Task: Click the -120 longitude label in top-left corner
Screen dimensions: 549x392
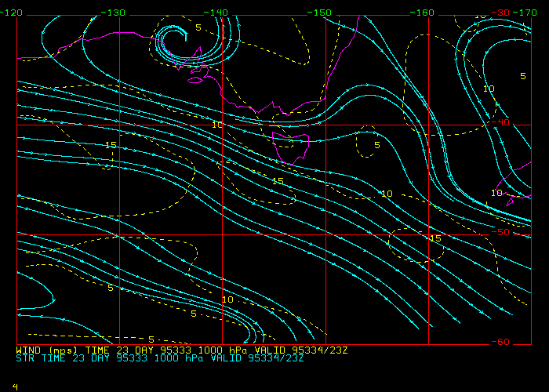Action: coord(12,13)
